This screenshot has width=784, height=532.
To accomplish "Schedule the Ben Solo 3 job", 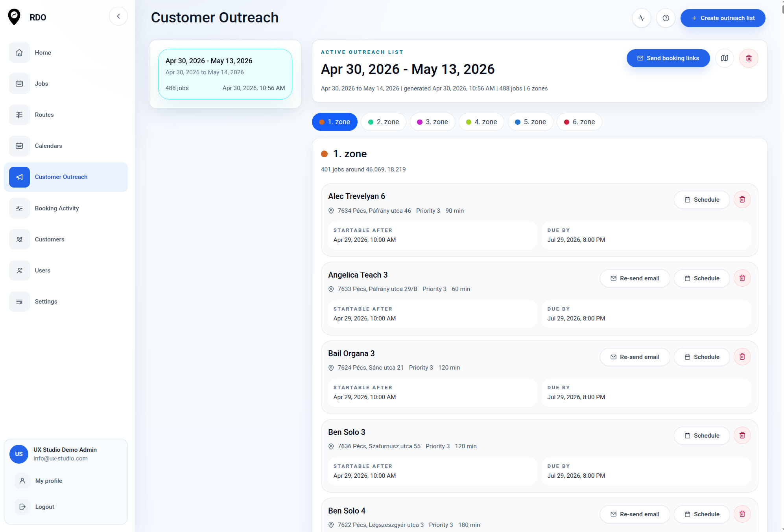I will tap(702, 436).
